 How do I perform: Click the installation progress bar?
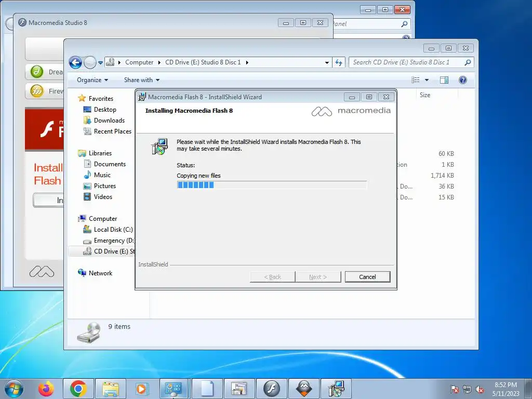[x=272, y=185]
